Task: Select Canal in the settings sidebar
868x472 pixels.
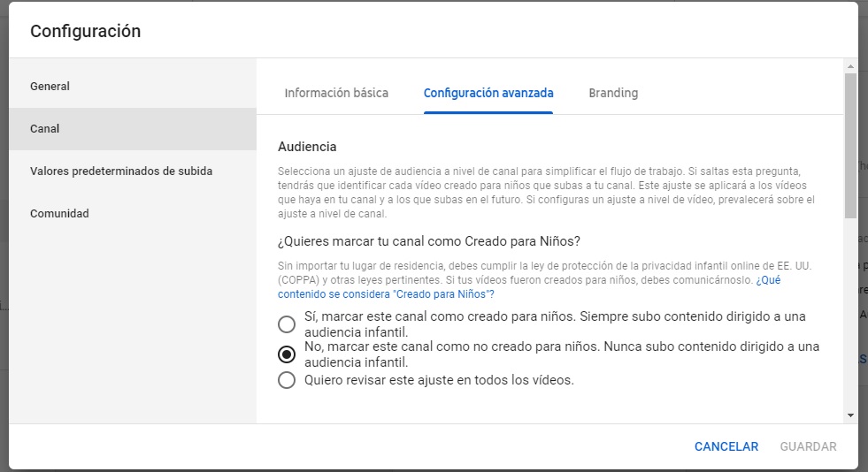Action: 44,129
